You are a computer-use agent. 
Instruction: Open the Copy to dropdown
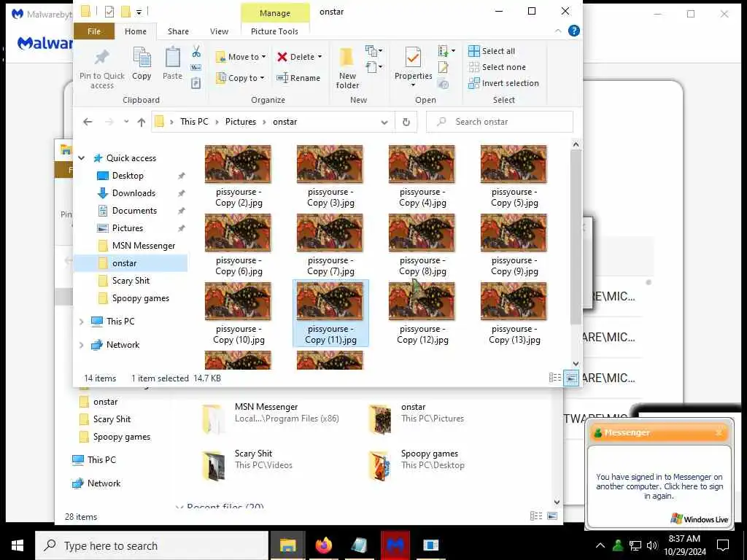(239, 77)
